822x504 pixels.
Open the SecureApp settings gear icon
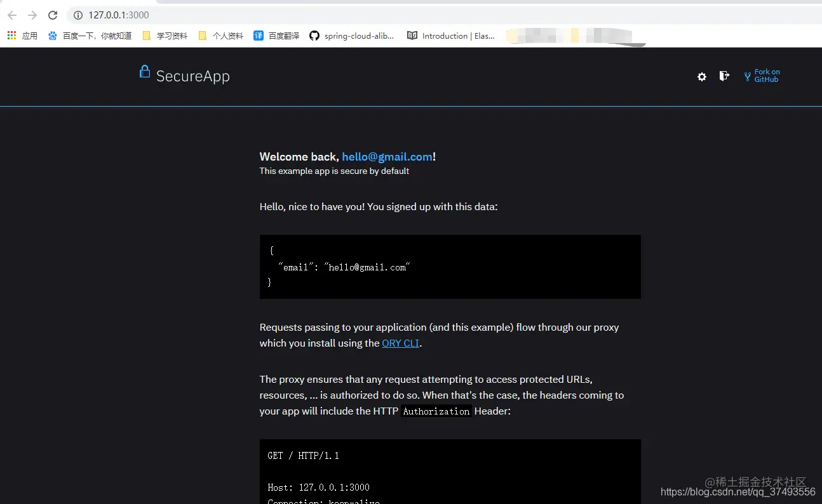pos(701,76)
